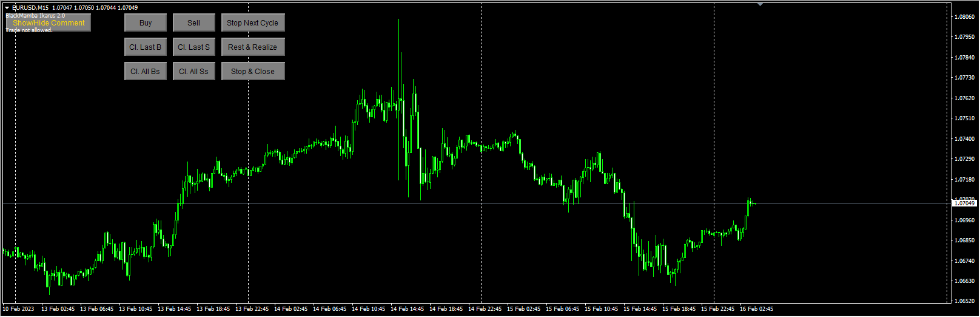Click the Rest & Realize button
The image size is (980, 317).
click(253, 47)
